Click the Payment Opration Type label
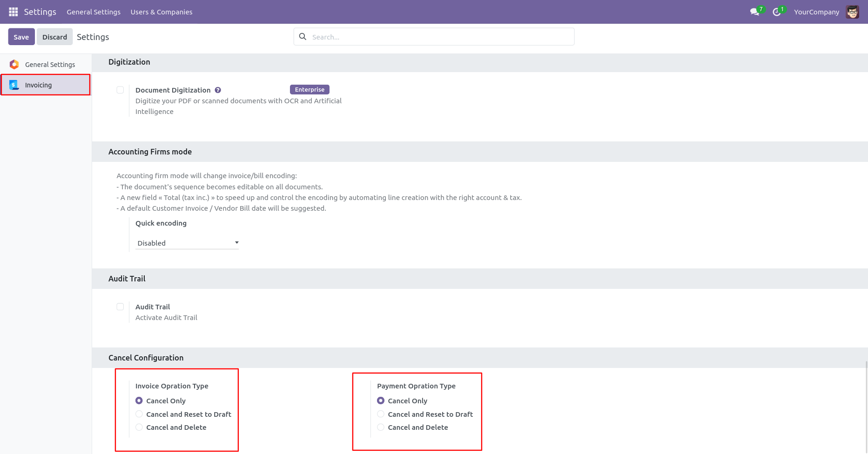868x454 pixels. [x=416, y=386]
